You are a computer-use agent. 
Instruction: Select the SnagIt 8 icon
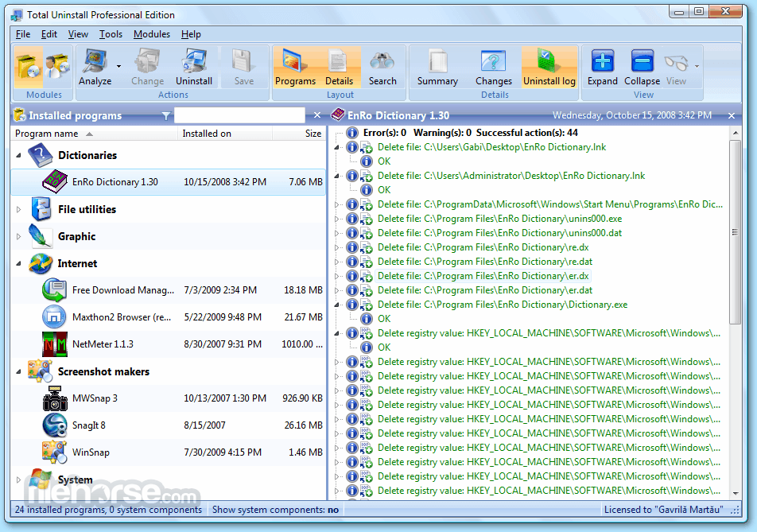click(x=55, y=425)
